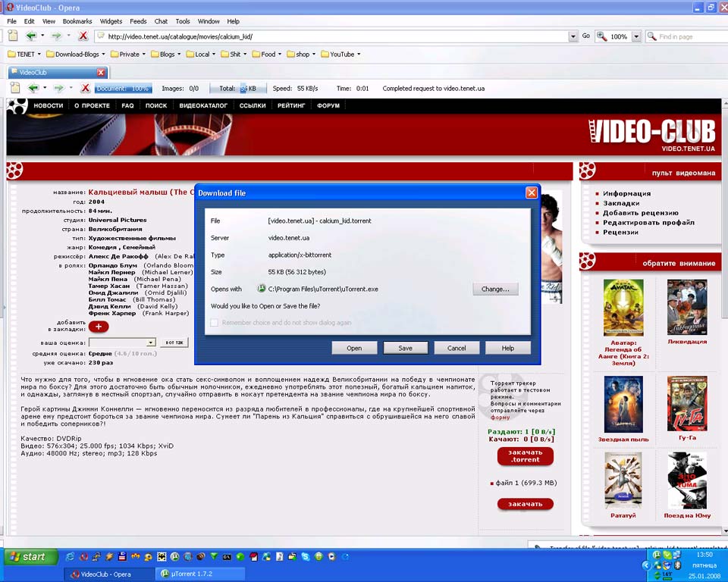Click the Forward arrow in main toolbar
The height and width of the screenshot is (582, 728).
pyautogui.click(x=56, y=36)
